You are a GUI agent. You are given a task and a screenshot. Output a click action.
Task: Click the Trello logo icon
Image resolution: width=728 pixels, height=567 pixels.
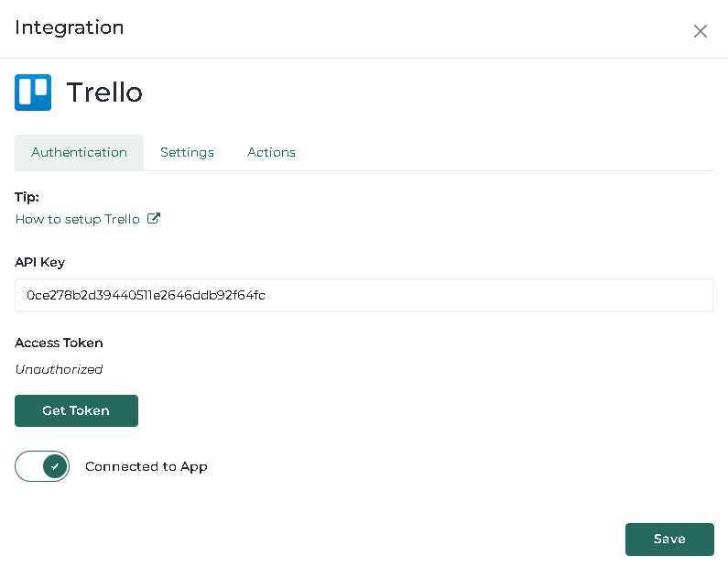pyautogui.click(x=33, y=93)
